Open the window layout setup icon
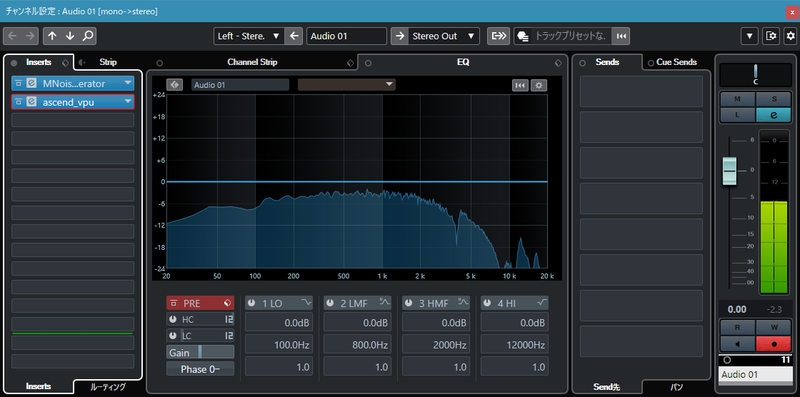This screenshot has width=800, height=397. point(771,36)
